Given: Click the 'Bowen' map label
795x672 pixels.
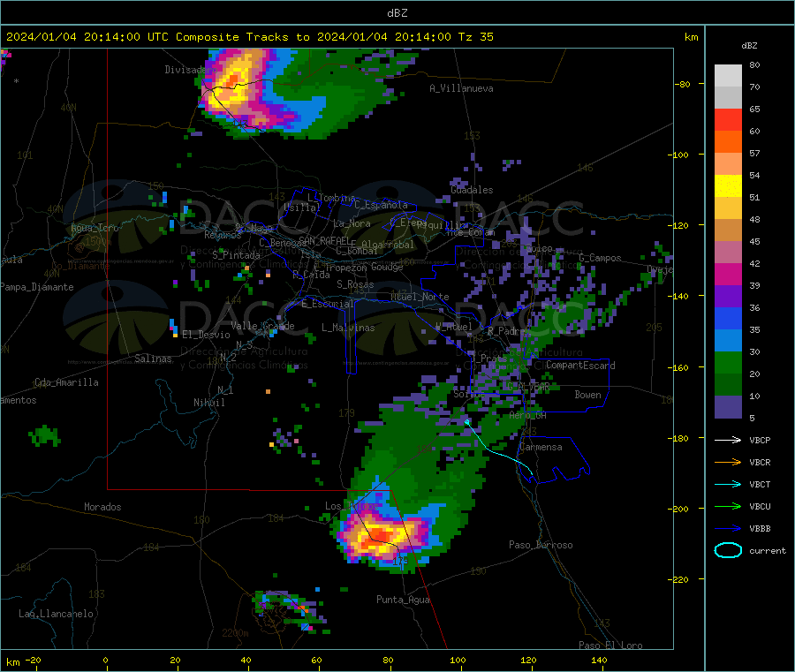Looking at the screenshot, I should tap(587, 395).
